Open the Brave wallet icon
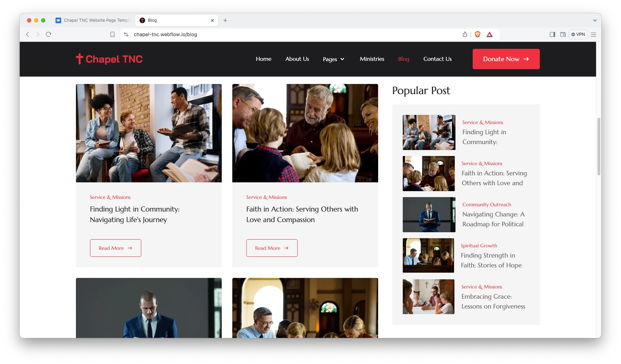The image size is (621, 364). click(563, 34)
